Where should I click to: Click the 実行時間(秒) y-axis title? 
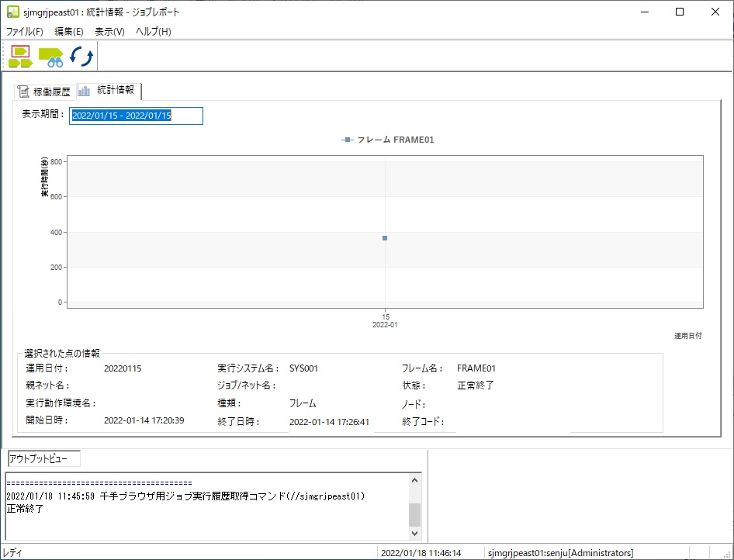tap(44, 177)
